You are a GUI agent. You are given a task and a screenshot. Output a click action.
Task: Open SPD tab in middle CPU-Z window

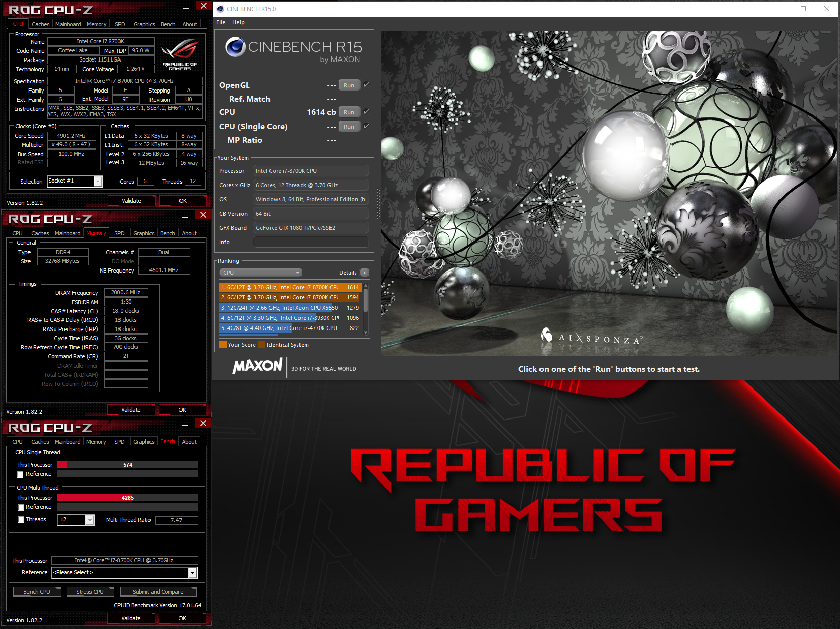[119, 233]
